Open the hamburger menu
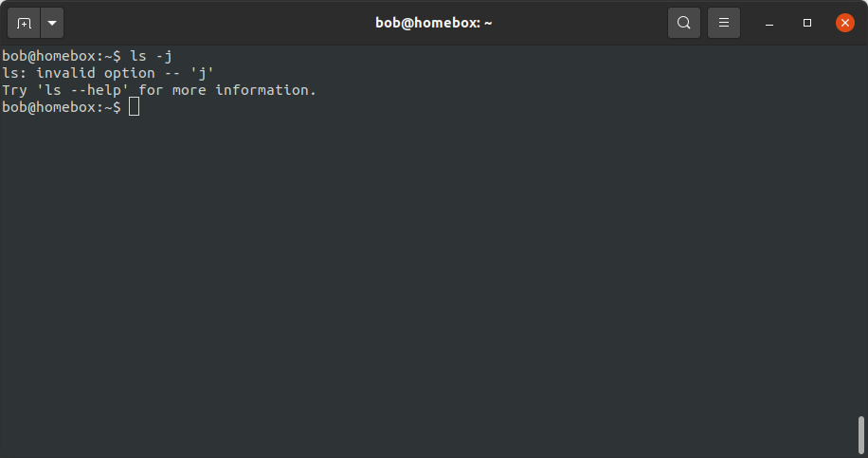The width and height of the screenshot is (868, 458). point(724,23)
